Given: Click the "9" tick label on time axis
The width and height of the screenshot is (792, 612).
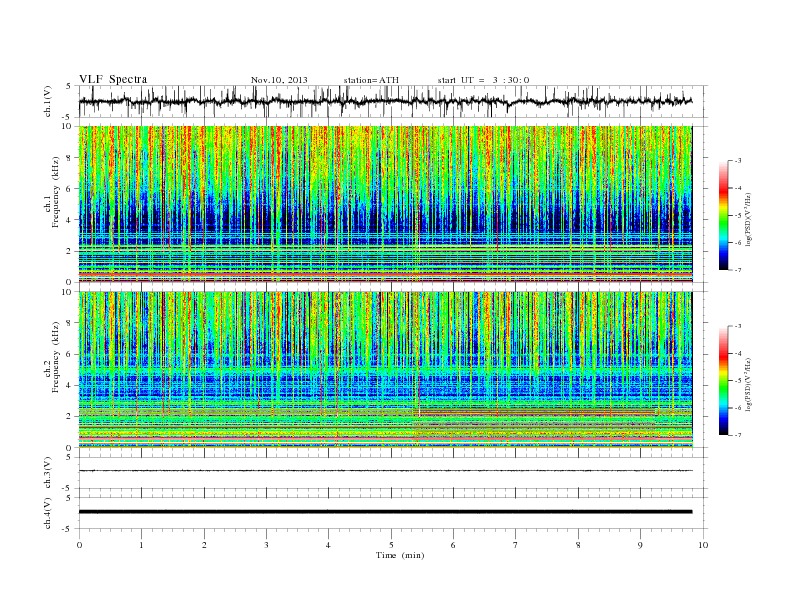Looking at the screenshot, I should (x=640, y=545).
